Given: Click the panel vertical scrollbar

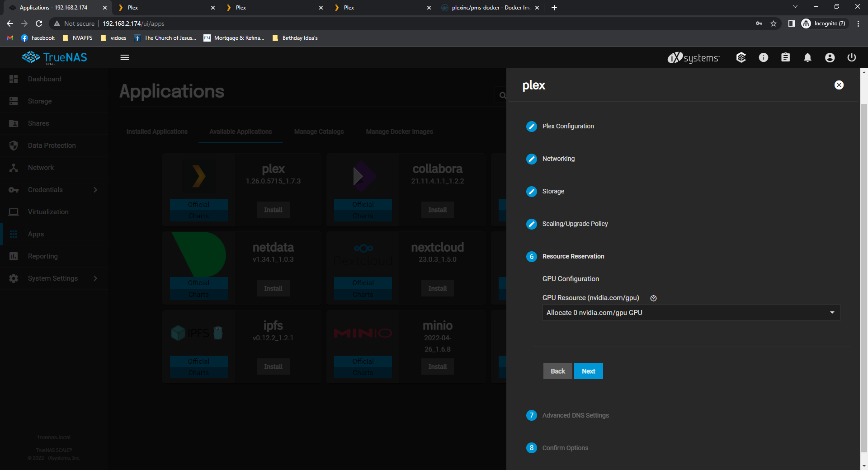Looking at the screenshot, I should click(864, 277).
